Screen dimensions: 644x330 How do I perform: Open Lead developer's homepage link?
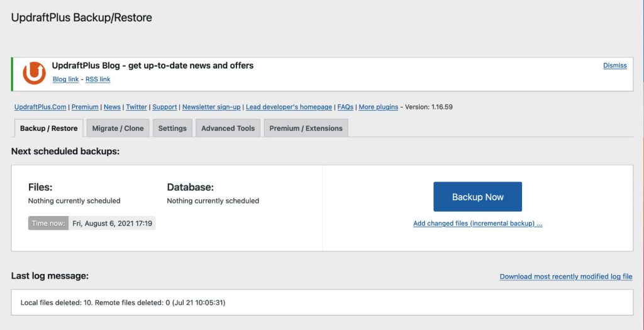pos(289,107)
